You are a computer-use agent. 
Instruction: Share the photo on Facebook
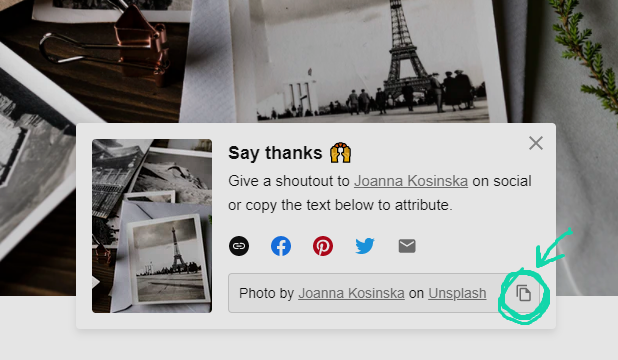tap(281, 246)
